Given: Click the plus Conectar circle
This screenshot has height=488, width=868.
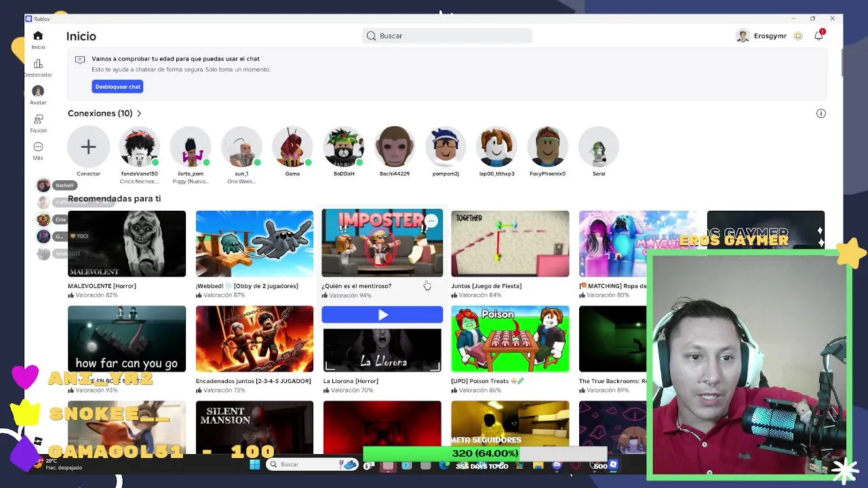Looking at the screenshot, I should coord(88,146).
